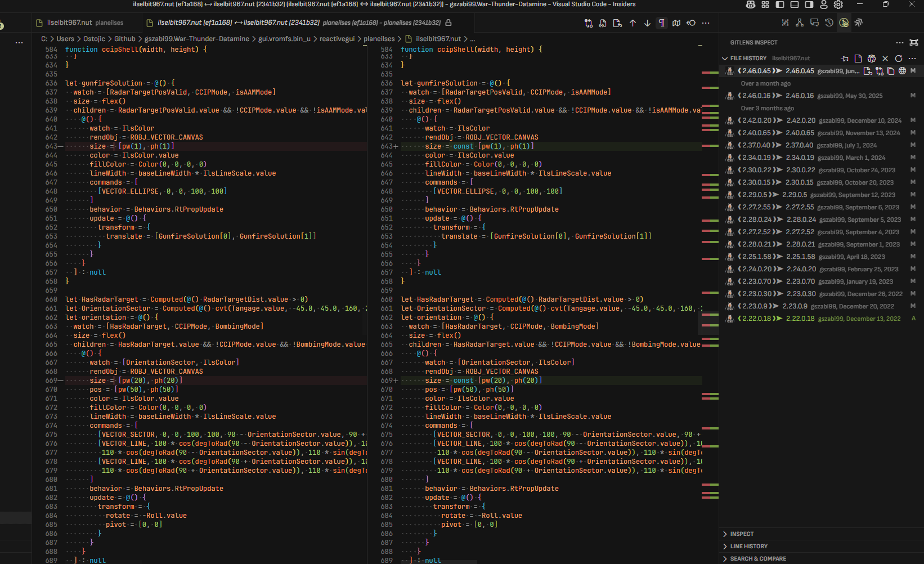Collapse the File History section
Image resolution: width=924 pixels, height=564 pixels.
click(725, 59)
